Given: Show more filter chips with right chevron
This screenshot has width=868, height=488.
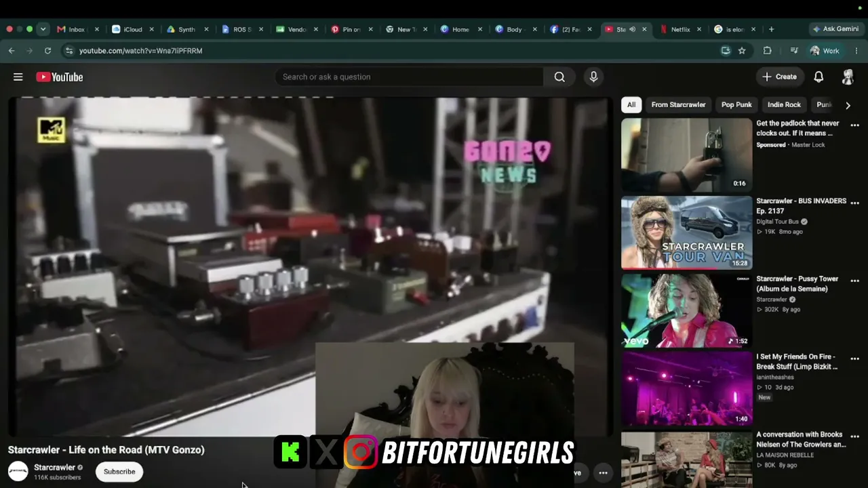Looking at the screenshot, I should point(848,105).
